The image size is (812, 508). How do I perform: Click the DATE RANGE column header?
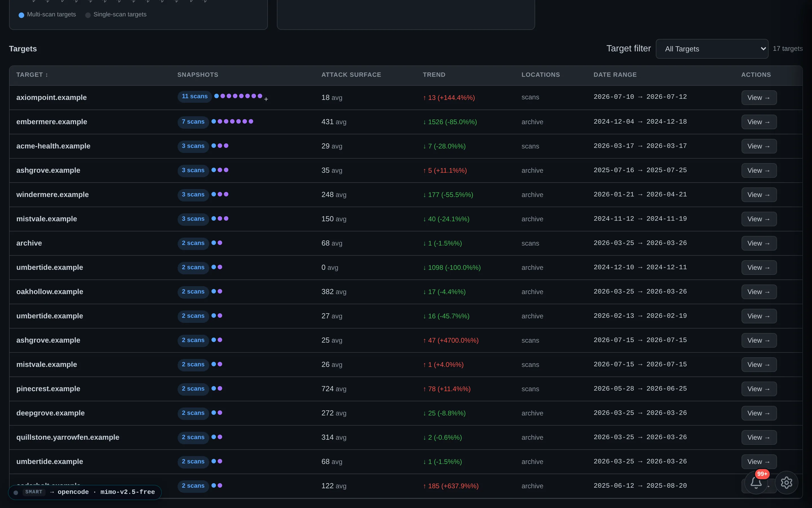(x=615, y=75)
